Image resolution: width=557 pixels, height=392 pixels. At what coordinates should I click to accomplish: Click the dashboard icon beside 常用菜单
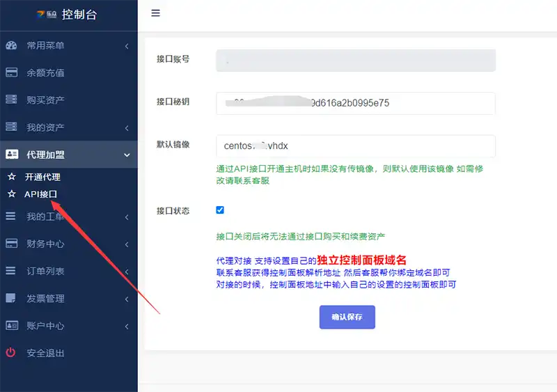click(11, 46)
